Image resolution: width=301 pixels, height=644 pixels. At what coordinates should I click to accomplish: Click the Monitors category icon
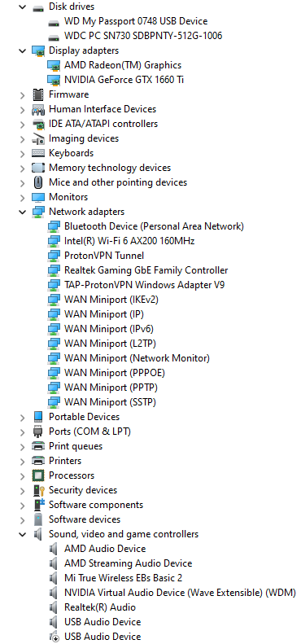tap(38, 198)
